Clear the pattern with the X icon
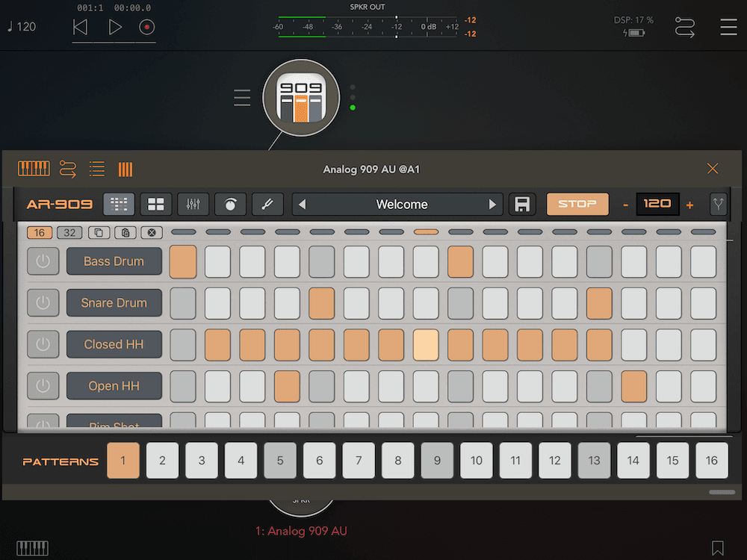Screen dimensions: 747x560 tap(152, 232)
